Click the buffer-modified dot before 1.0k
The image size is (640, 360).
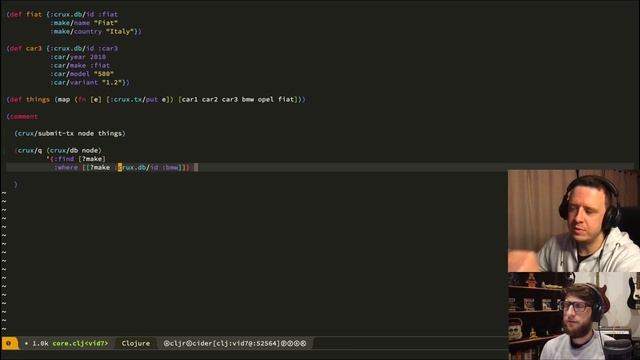[x=26, y=344]
